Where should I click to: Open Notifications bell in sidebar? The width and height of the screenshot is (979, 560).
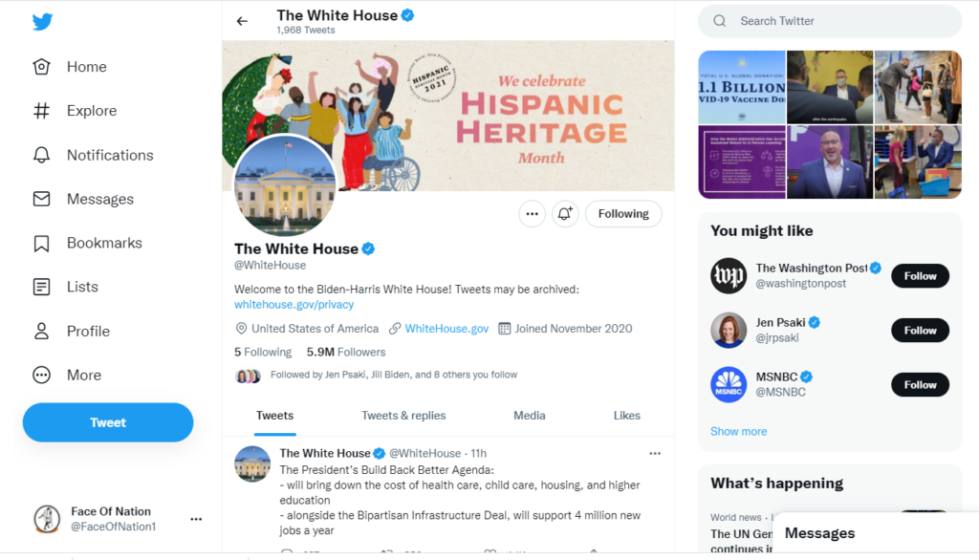click(x=41, y=155)
